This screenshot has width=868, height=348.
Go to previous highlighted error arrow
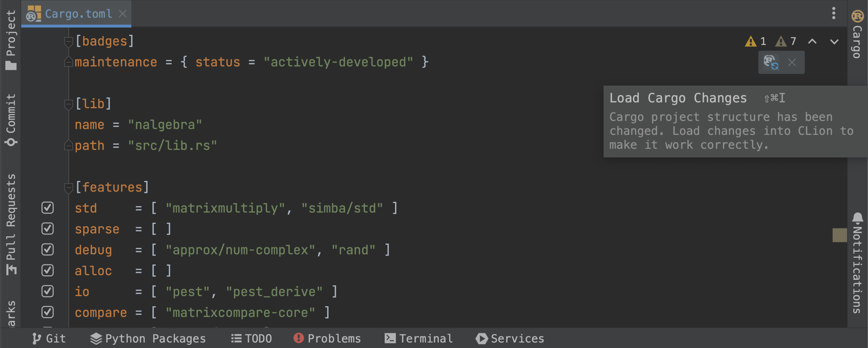click(813, 42)
